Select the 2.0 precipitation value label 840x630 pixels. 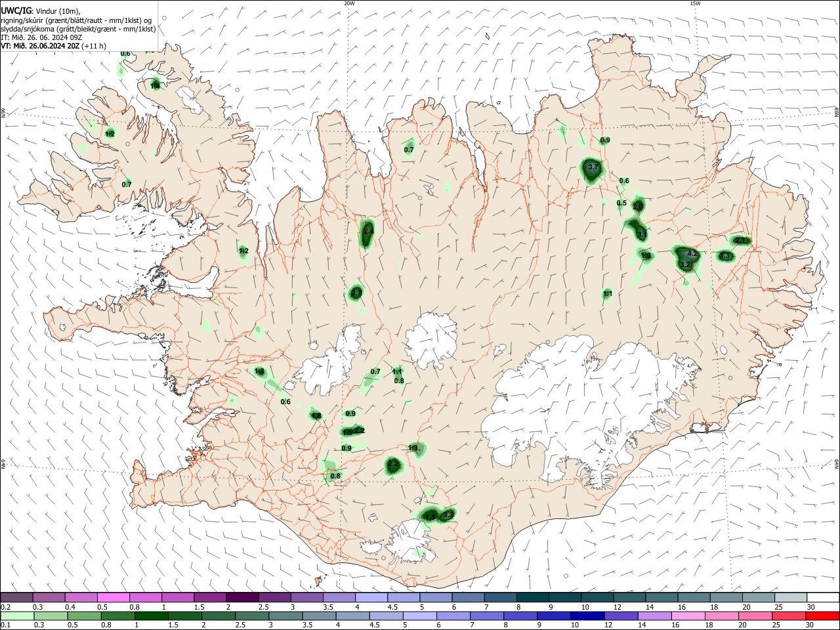coord(638,207)
